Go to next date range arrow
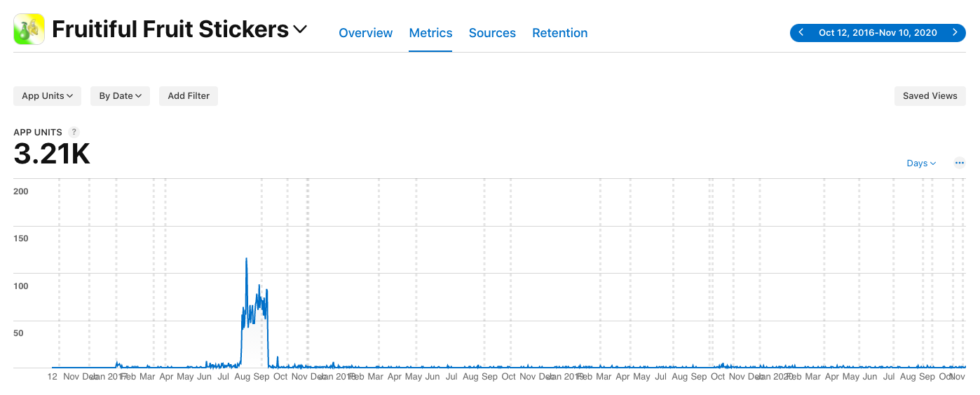This screenshot has height=395, width=980. pyautogui.click(x=955, y=32)
